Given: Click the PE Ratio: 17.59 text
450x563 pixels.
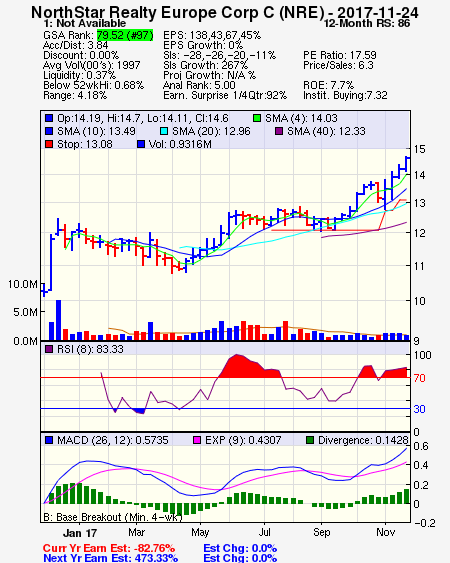Looking at the screenshot, I should tap(340, 55).
